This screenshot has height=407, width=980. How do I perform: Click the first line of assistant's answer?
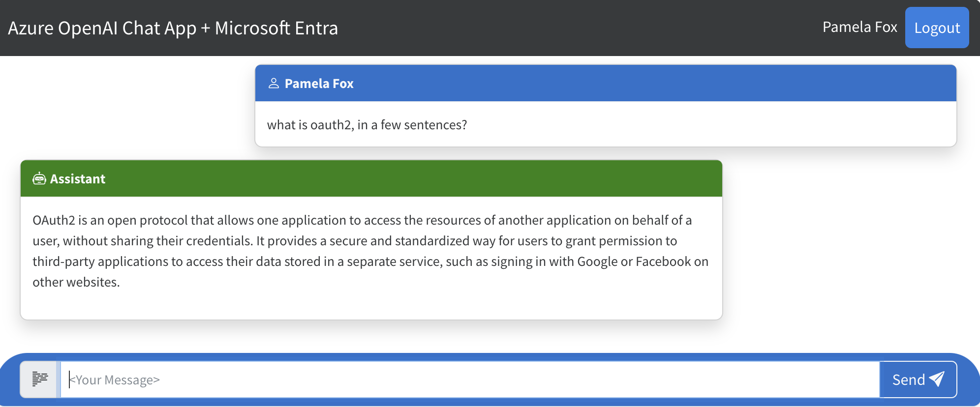[362, 220]
